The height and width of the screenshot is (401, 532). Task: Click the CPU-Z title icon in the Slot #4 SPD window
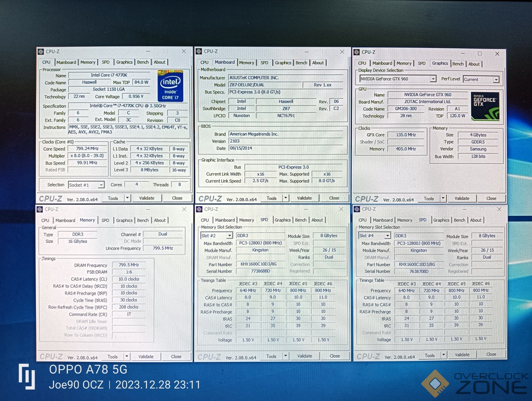pos(357,209)
